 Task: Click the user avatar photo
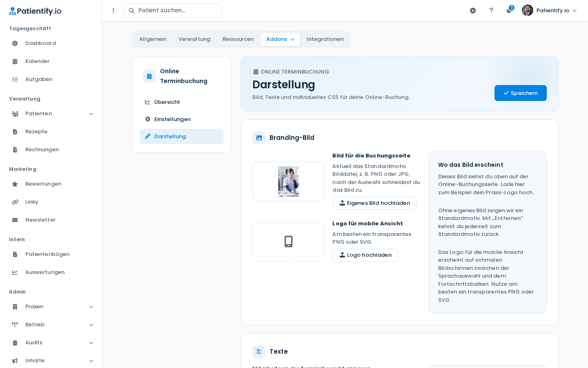(x=528, y=11)
